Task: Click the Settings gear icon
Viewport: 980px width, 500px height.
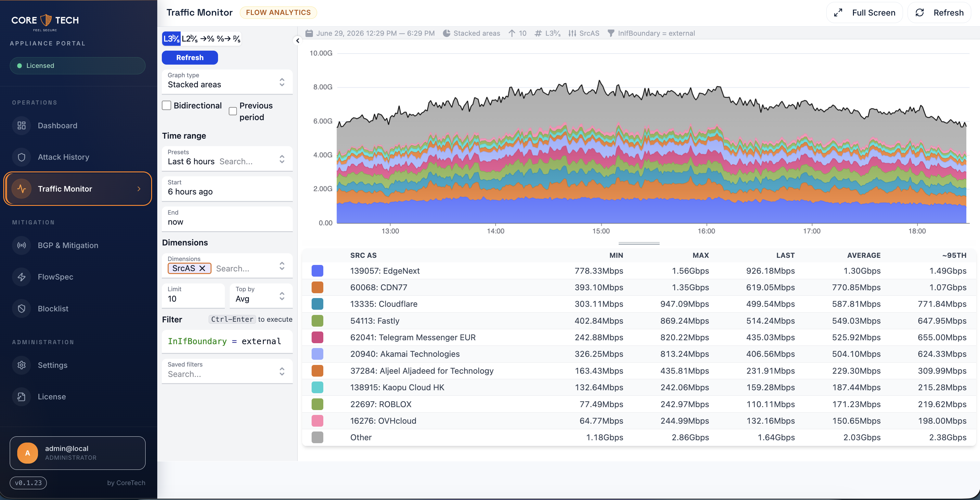Action: pos(22,365)
